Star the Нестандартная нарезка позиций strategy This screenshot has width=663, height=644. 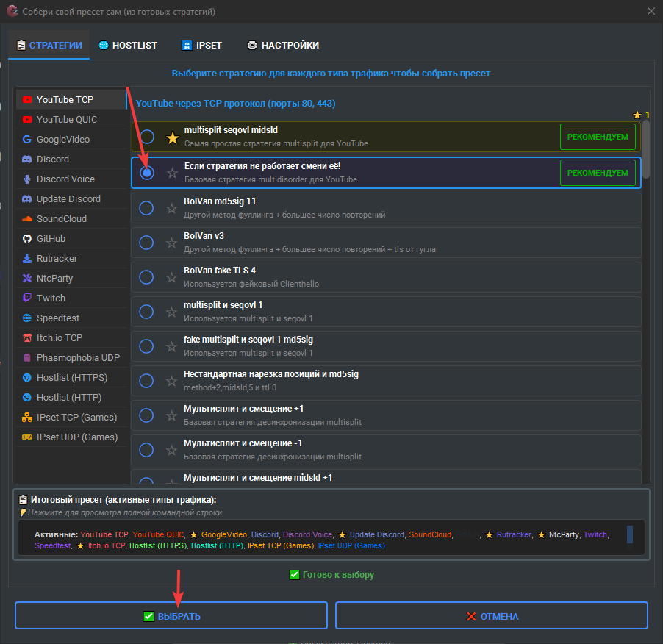[x=171, y=382]
